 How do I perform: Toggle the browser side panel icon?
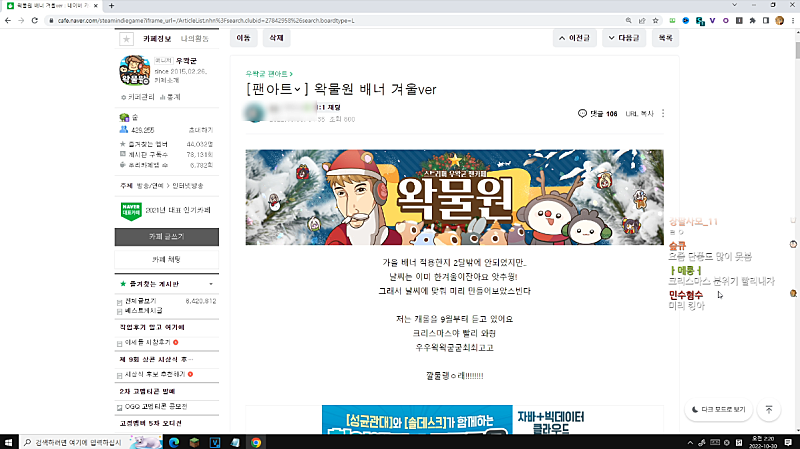click(766, 20)
